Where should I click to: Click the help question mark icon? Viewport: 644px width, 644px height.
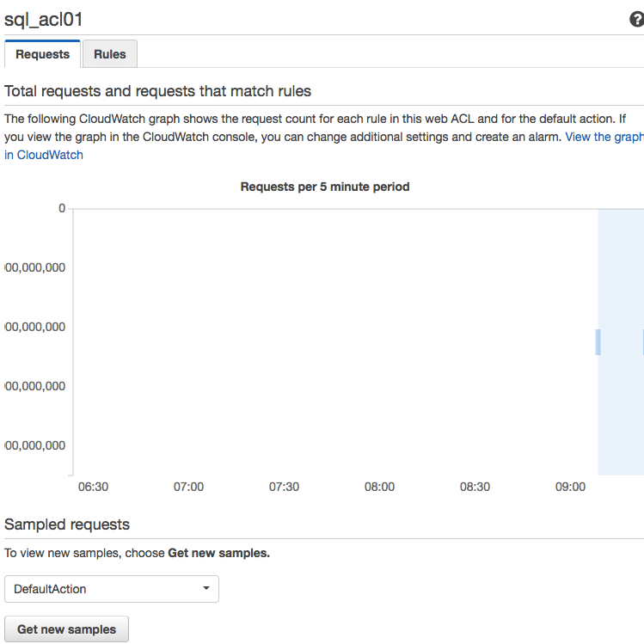[x=636, y=20]
